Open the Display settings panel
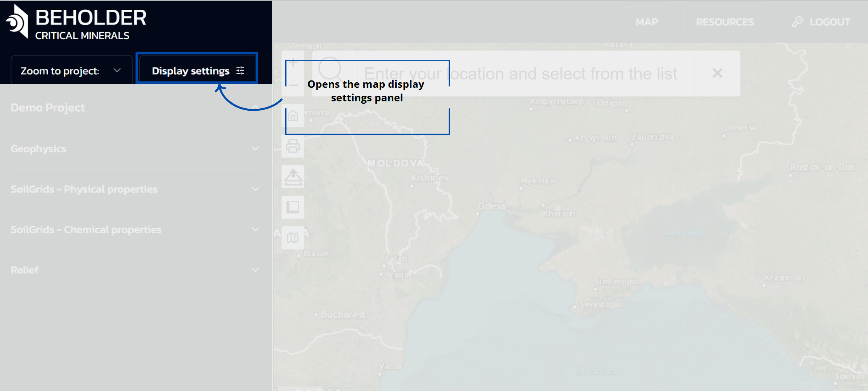868x391 pixels. [x=197, y=70]
